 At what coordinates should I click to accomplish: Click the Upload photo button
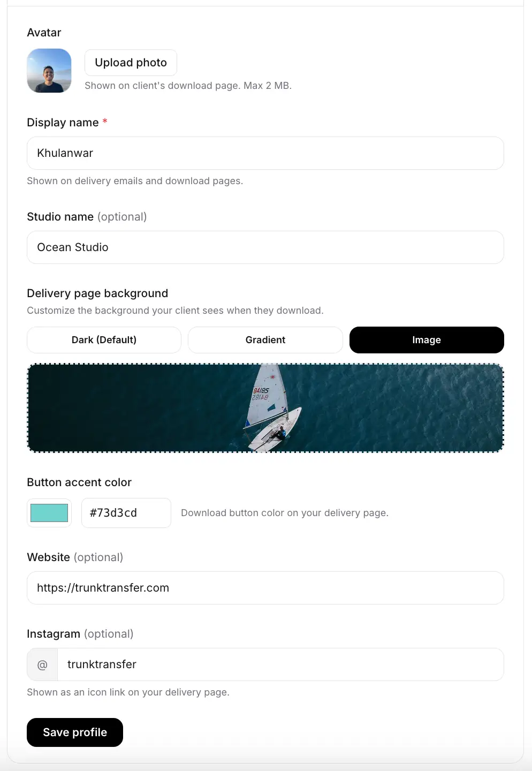(x=131, y=63)
